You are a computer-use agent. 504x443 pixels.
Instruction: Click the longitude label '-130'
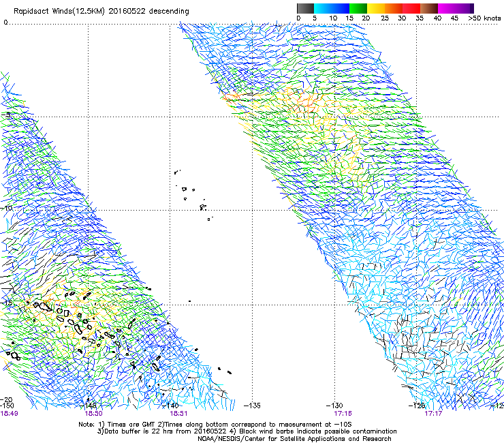click(334, 406)
